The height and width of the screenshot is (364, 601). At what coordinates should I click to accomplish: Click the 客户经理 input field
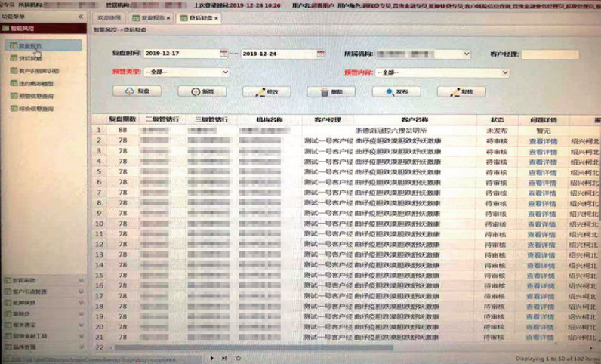pos(550,54)
